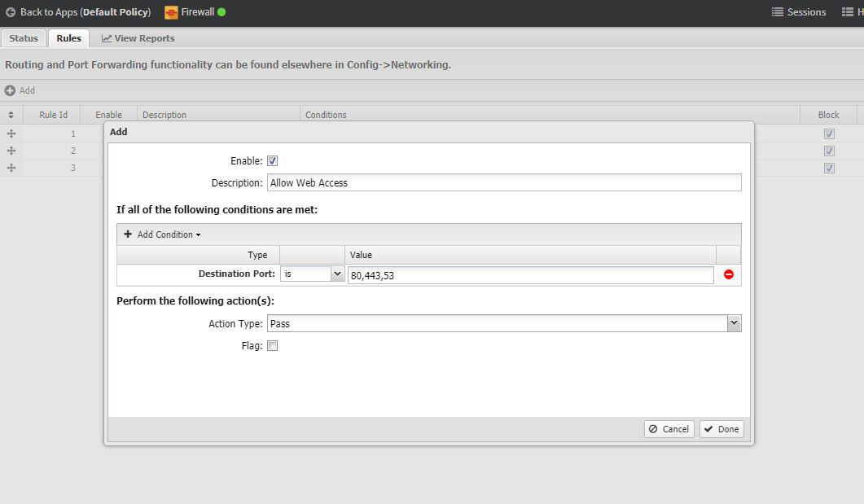Click move handle icon for rule 3
The height and width of the screenshot is (504, 864).
point(11,168)
